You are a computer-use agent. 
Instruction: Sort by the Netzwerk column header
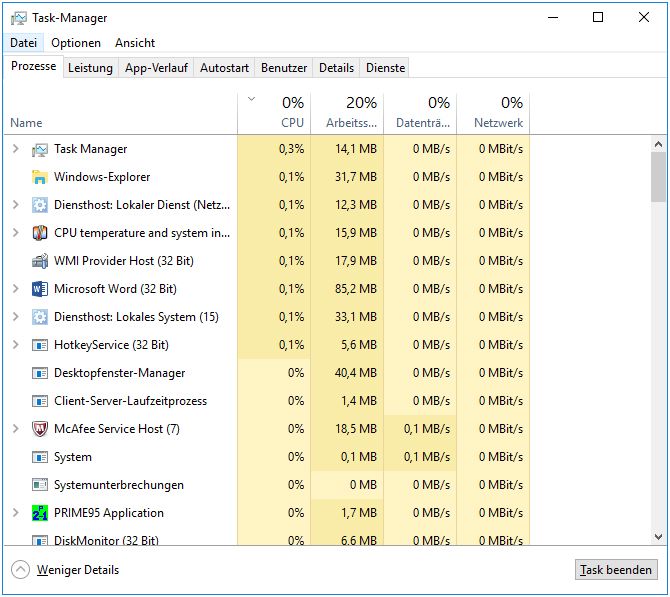[x=493, y=113]
